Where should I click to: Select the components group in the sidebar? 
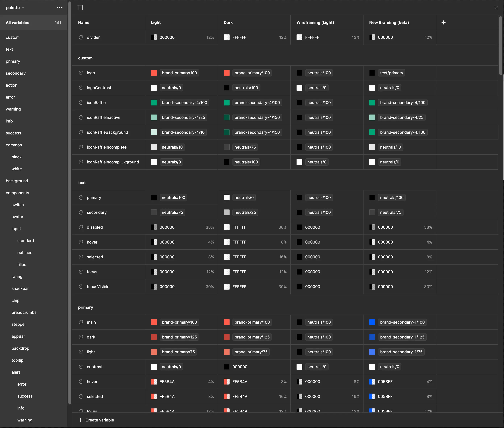click(17, 193)
